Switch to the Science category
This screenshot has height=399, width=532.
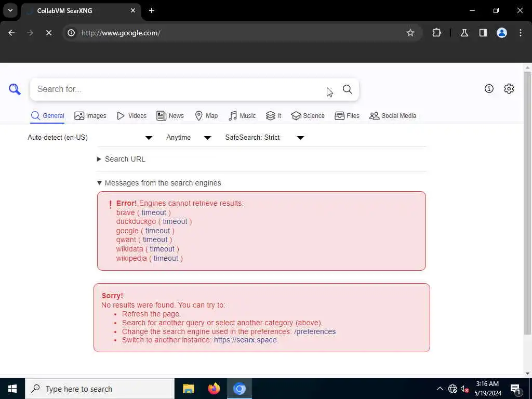[x=308, y=116]
